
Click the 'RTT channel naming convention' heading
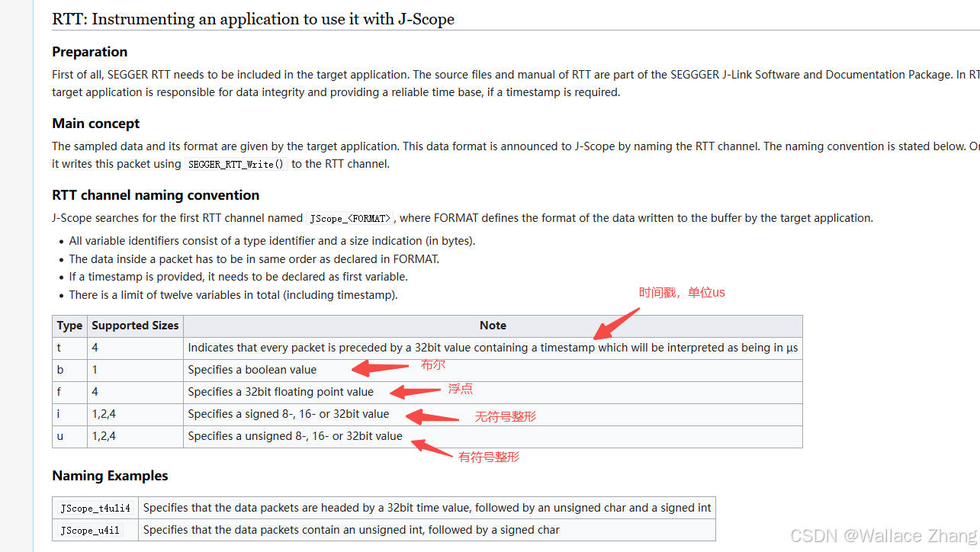(156, 195)
